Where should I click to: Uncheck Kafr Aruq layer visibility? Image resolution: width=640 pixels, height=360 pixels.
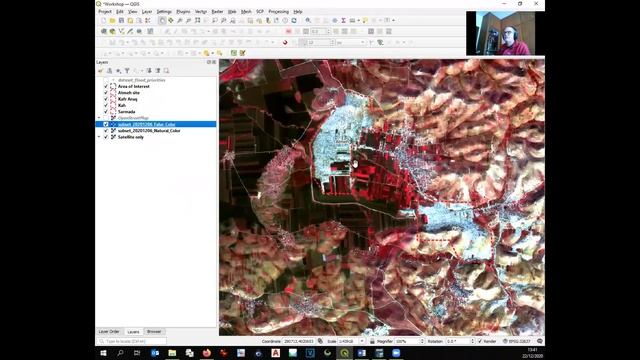(x=106, y=99)
